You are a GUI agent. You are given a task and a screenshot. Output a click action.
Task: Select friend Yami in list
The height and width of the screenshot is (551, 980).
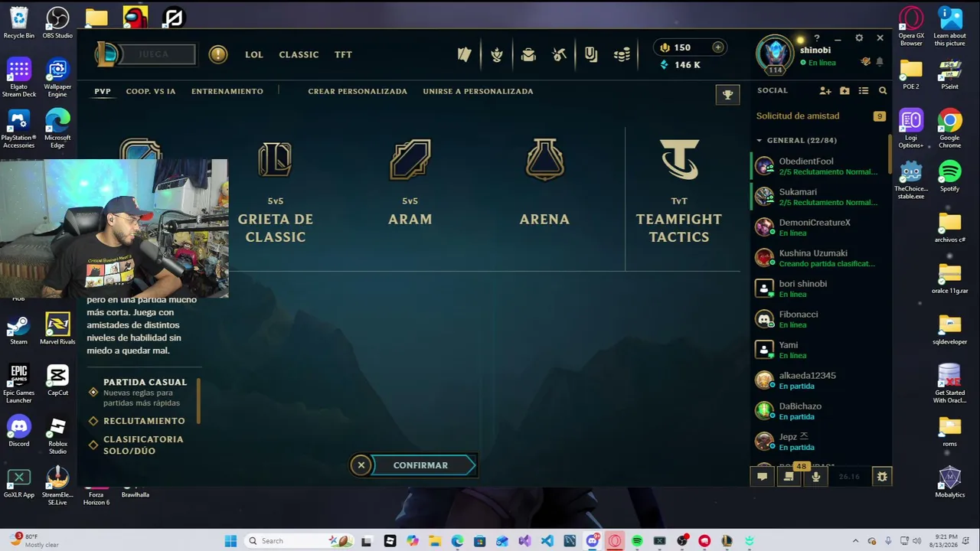[820, 350]
